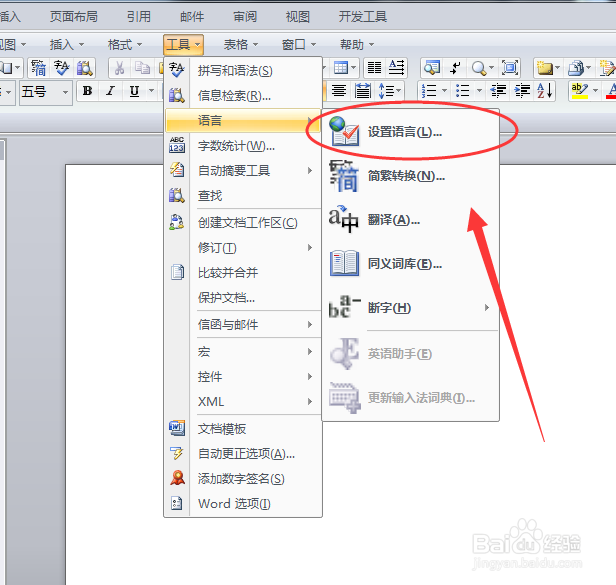Click the full screen view icon
Image resolution: width=616 pixels, height=585 pixels.
point(510,68)
